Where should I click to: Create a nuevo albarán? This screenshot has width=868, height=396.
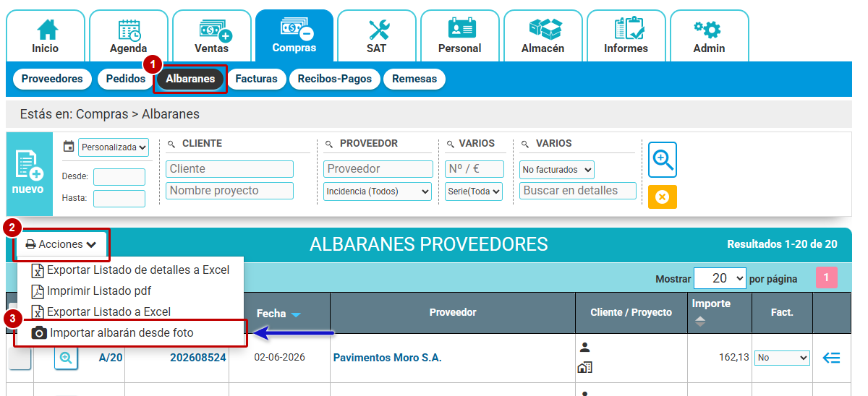(x=30, y=173)
